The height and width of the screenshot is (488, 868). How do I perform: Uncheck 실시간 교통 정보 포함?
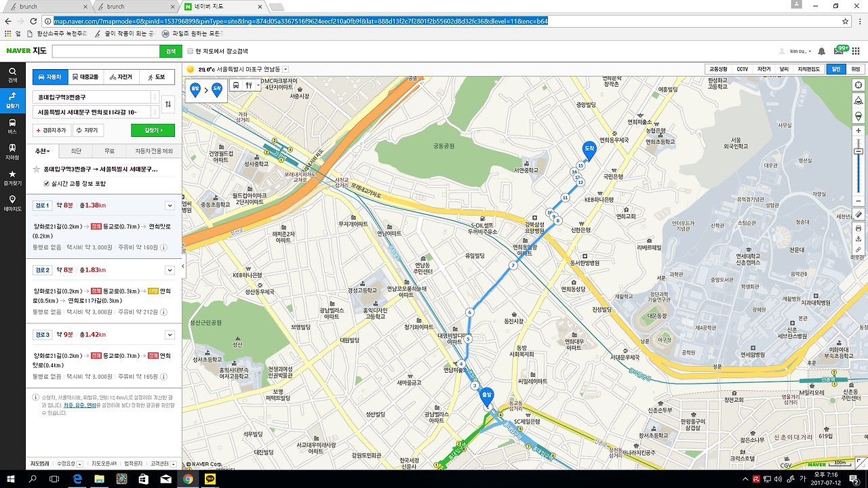[x=47, y=184]
